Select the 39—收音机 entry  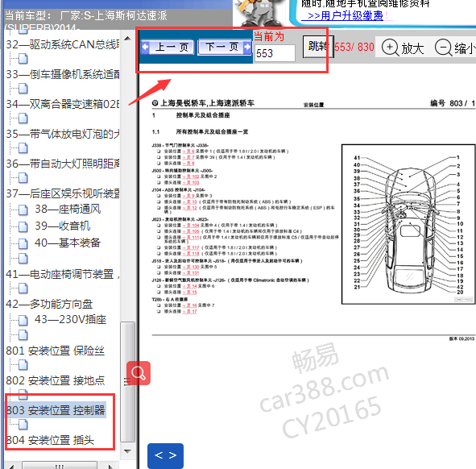click(62, 226)
